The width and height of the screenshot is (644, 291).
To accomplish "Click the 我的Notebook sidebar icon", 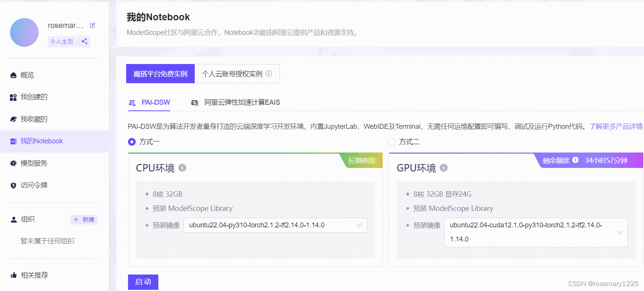I will (13, 141).
